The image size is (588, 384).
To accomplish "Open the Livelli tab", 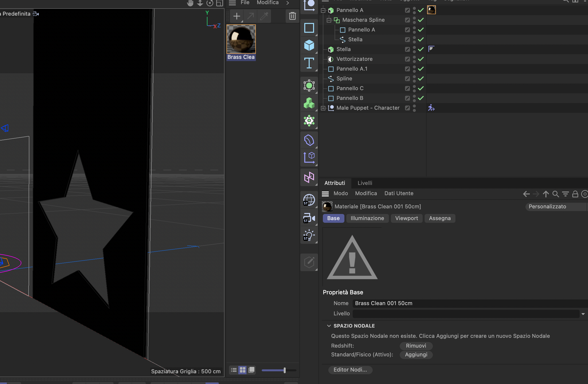I will pyautogui.click(x=365, y=183).
